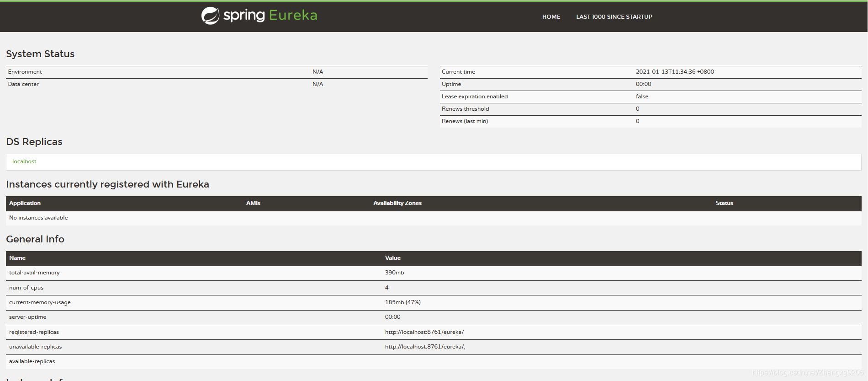Select the Environment row label

[25, 72]
